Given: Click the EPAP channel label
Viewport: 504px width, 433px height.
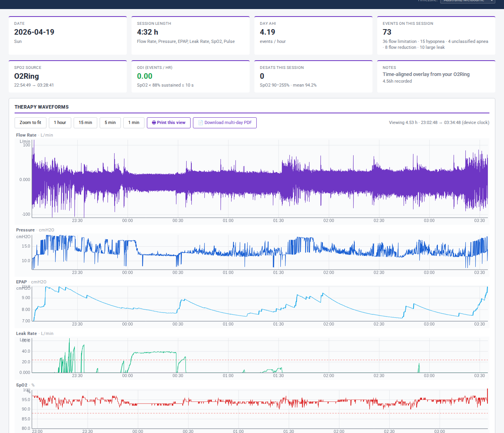Looking at the screenshot, I should click(x=21, y=282).
